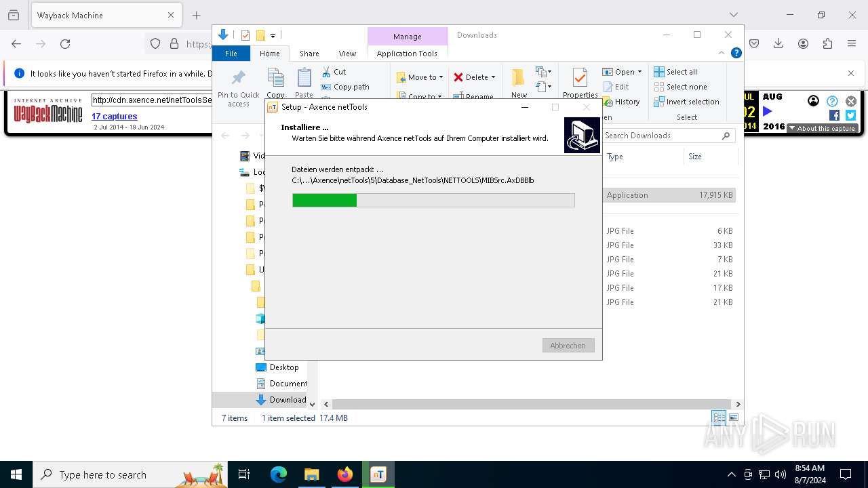Click the netTools setup taskbar icon
868x488 pixels.
tap(378, 474)
